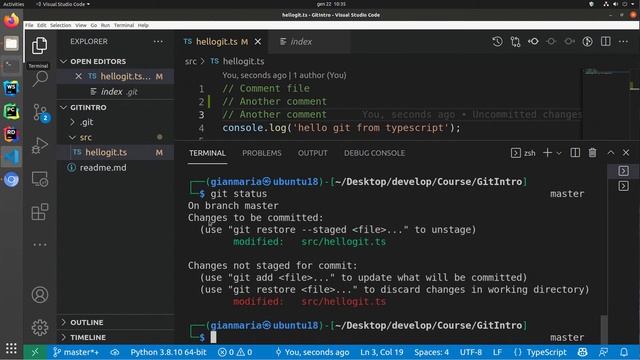Screen dimensions: 640x360
Task: Select the zsh terminal shell label
Action: 524,153
